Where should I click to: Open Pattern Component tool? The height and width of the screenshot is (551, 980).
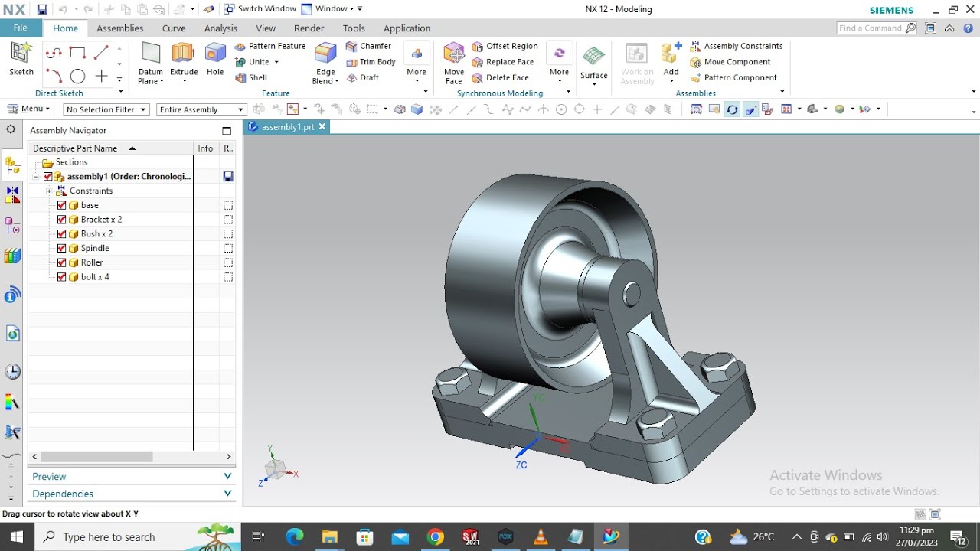pyautogui.click(x=733, y=77)
